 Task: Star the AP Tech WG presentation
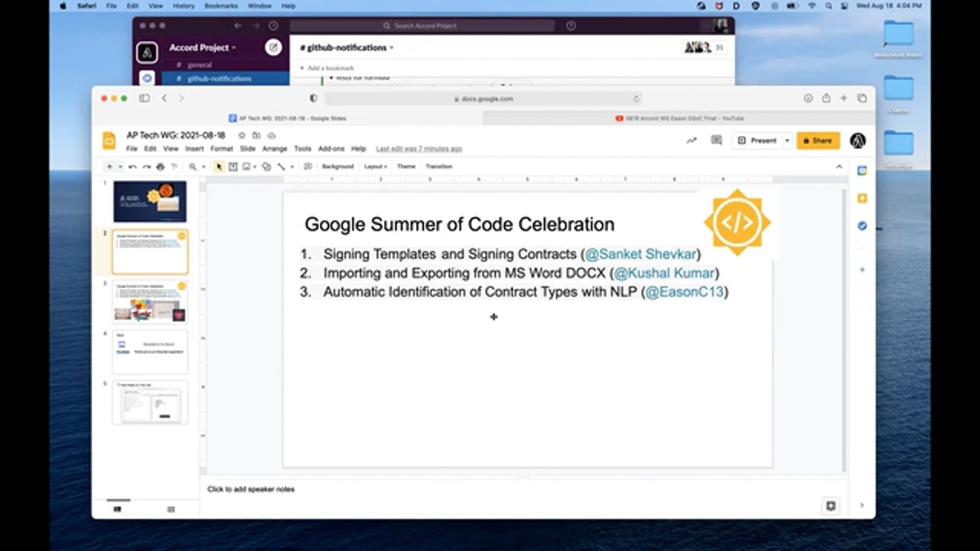(242, 135)
